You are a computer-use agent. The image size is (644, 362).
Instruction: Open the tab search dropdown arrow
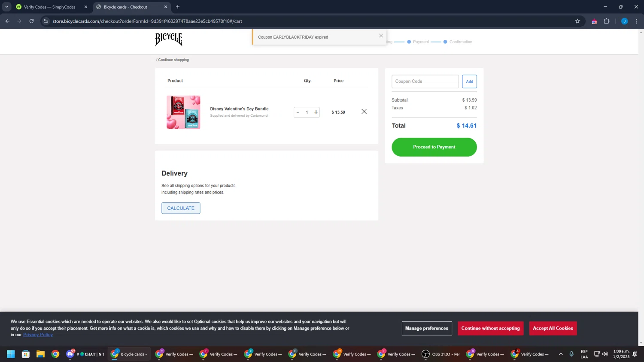point(6,7)
